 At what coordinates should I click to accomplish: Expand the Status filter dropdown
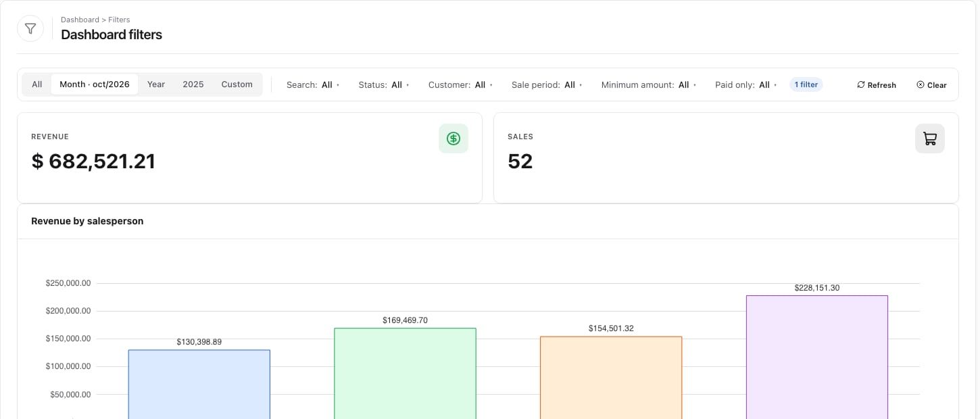click(x=384, y=85)
